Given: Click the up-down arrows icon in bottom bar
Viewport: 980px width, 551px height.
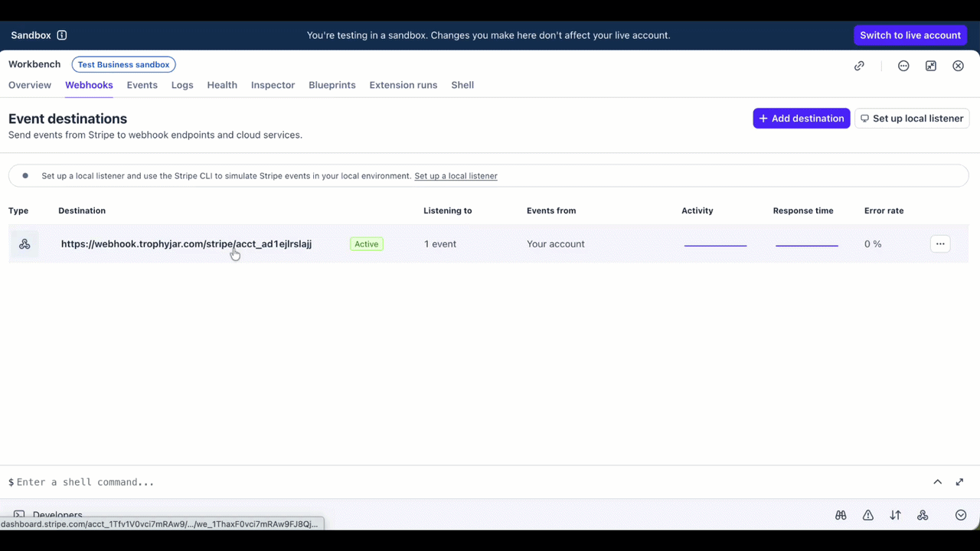Looking at the screenshot, I should (895, 515).
